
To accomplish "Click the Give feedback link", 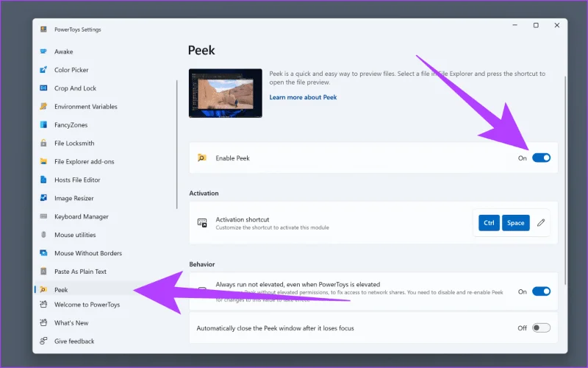I will point(74,342).
